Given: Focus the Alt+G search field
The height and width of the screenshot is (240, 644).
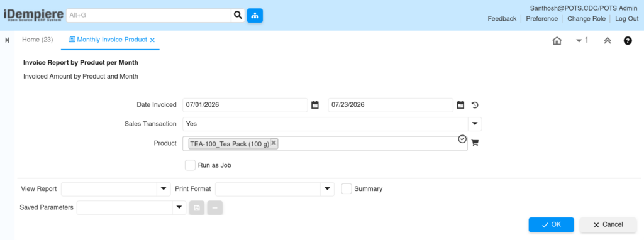Looking at the screenshot, I should tap(148, 16).
